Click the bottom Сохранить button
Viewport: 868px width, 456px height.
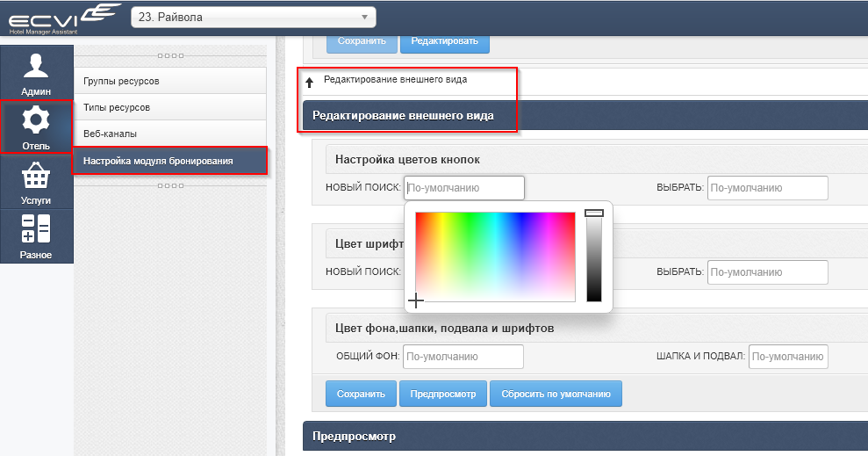pyautogui.click(x=361, y=394)
